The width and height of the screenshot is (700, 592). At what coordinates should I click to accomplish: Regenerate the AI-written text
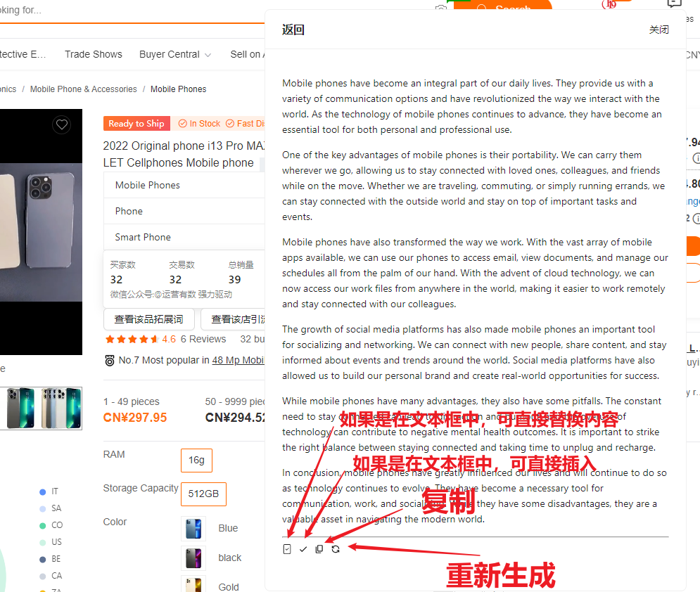coord(336,548)
